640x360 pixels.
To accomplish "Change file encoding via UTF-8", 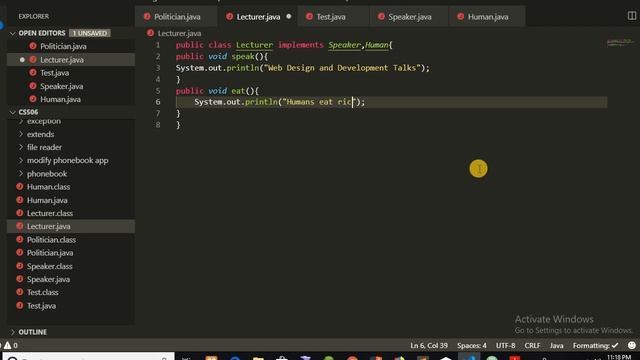I will pyautogui.click(x=505, y=345).
